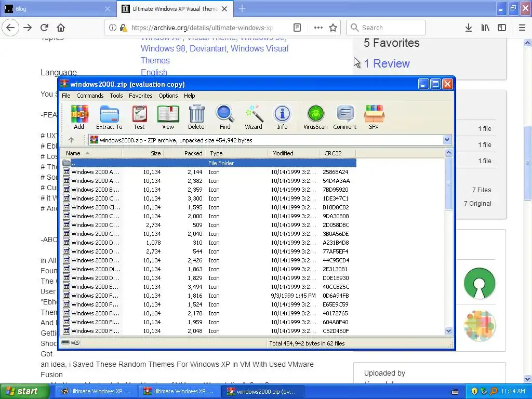This screenshot has width=532, height=399.
Task: Click the SFX toolbar icon
Action: 374,117
